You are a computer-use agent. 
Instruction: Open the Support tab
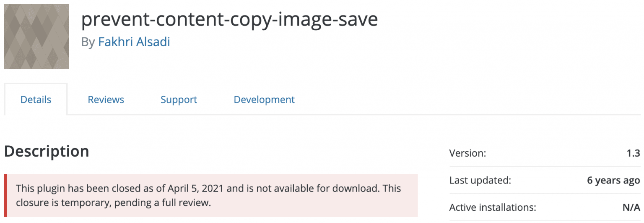[x=179, y=100]
